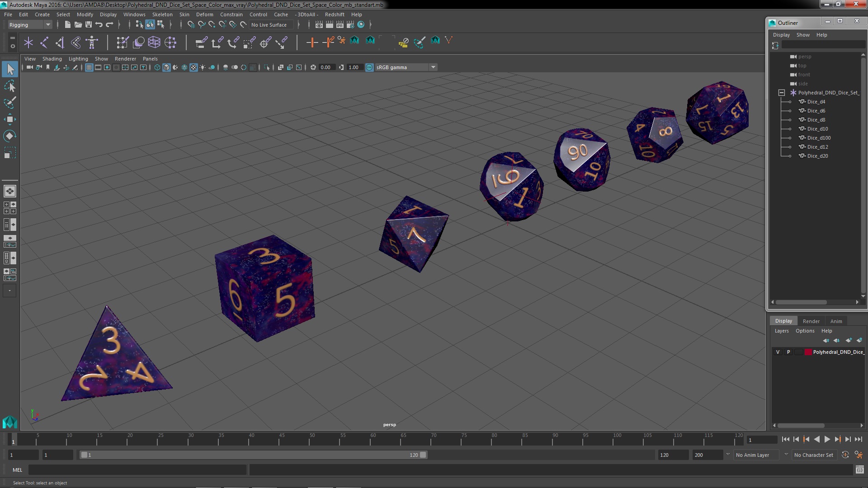The height and width of the screenshot is (488, 868).
Task: Open the Outliner Show menu
Action: pyautogui.click(x=803, y=35)
